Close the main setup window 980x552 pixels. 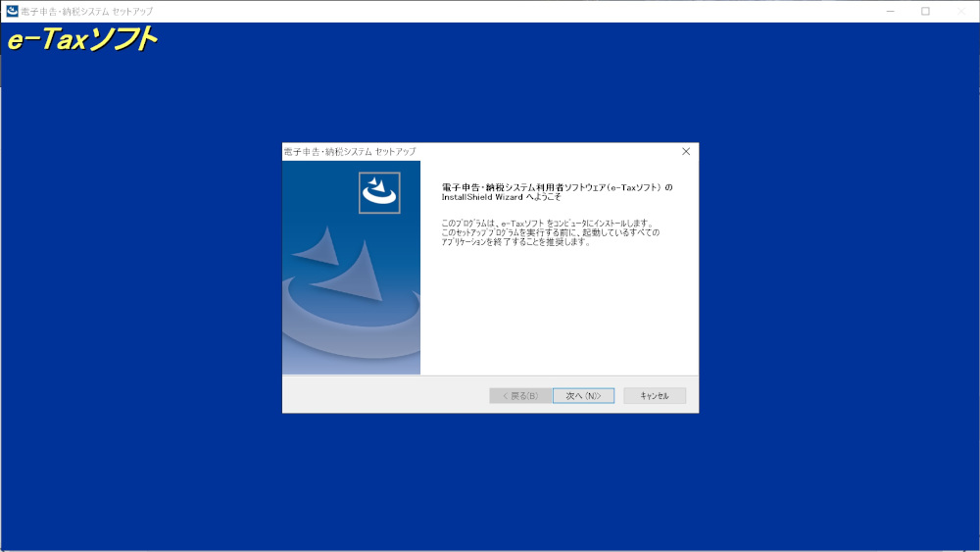[x=961, y=11]
